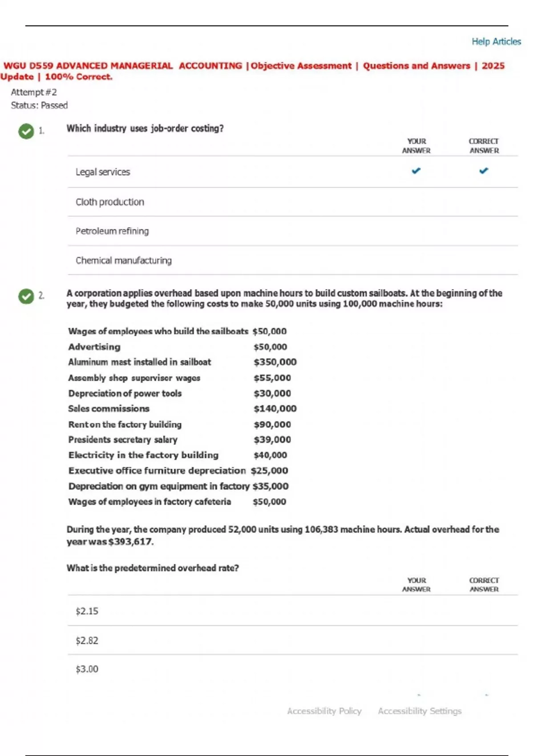Select the $2.15 overhead rate answer
The image size is (534, 756).
87,611
